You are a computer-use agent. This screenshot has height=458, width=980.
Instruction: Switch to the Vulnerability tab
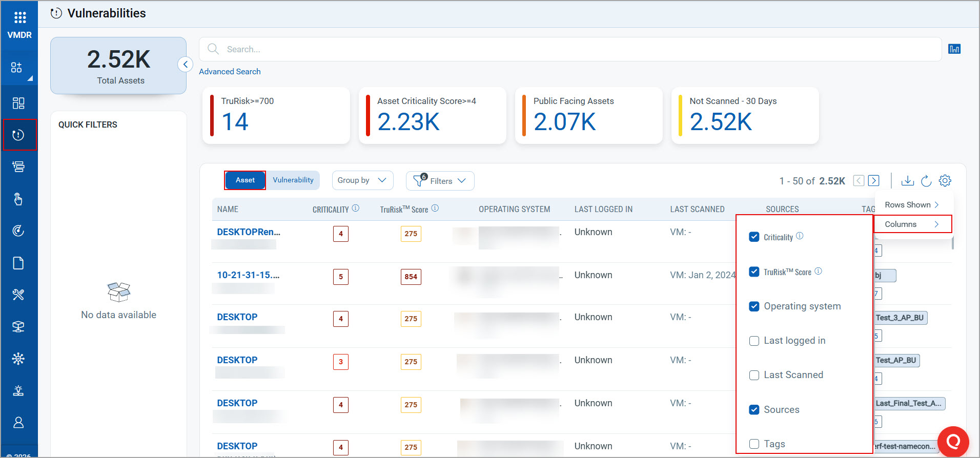pyautogui.click(x=293, y=180)
